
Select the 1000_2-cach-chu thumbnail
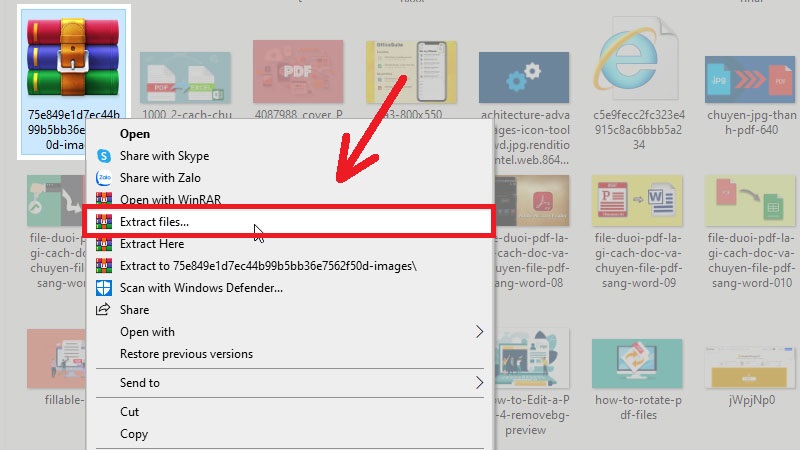[185, 78]
